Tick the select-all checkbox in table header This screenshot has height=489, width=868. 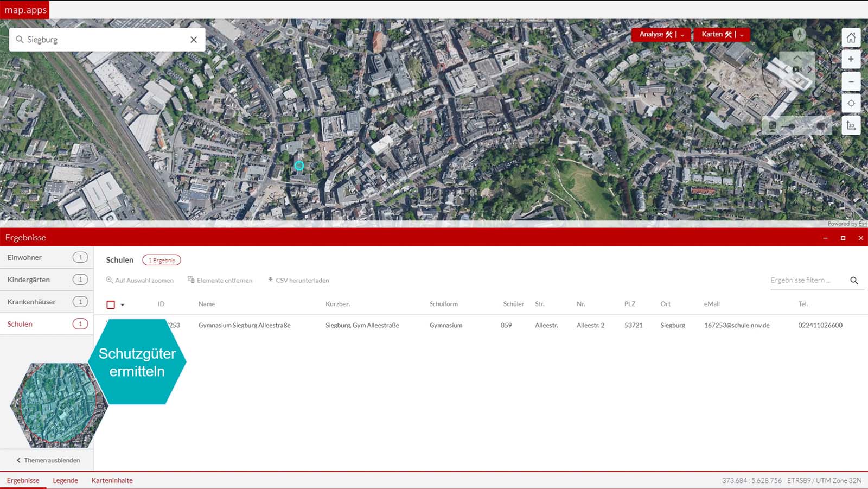pyautogui.click(x=111, y=304)
